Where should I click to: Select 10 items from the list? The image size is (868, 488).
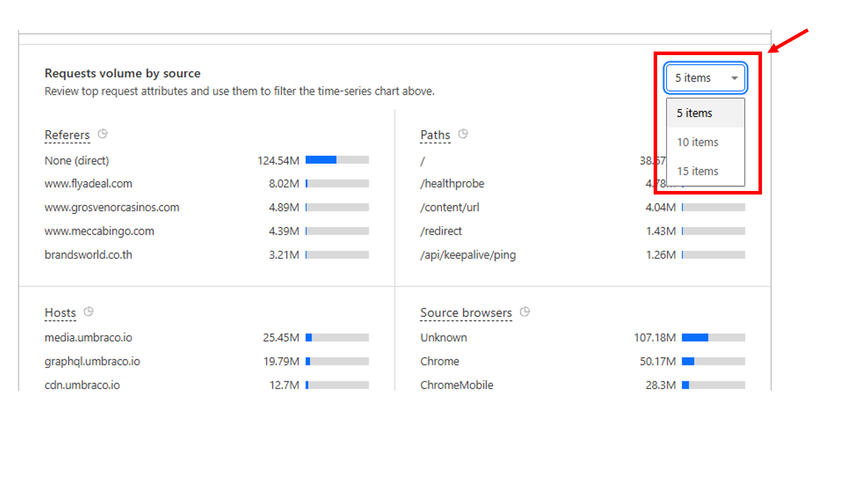point(698,142)
